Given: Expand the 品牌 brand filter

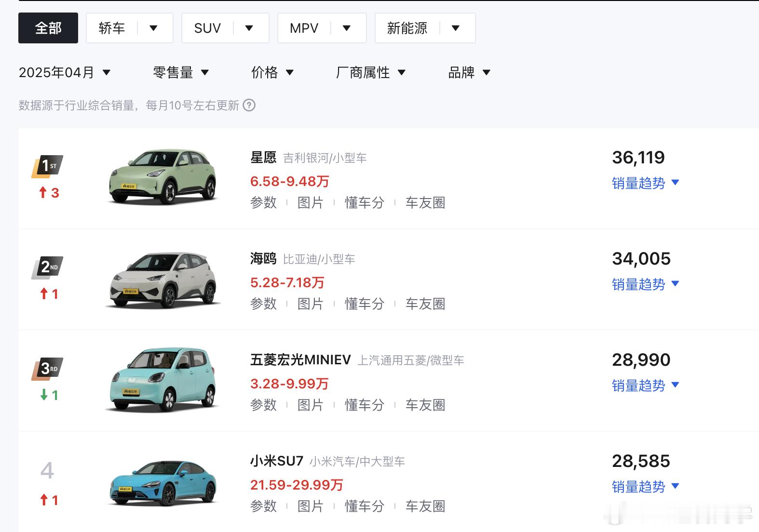Looking at the screenshot, I should pos(469,73).
